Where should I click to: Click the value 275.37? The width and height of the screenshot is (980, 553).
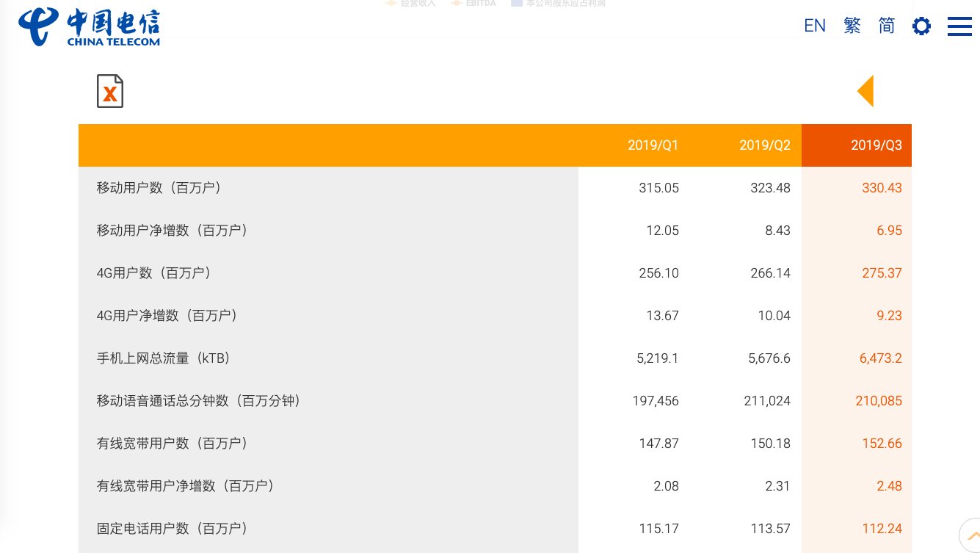coord(882,273)
